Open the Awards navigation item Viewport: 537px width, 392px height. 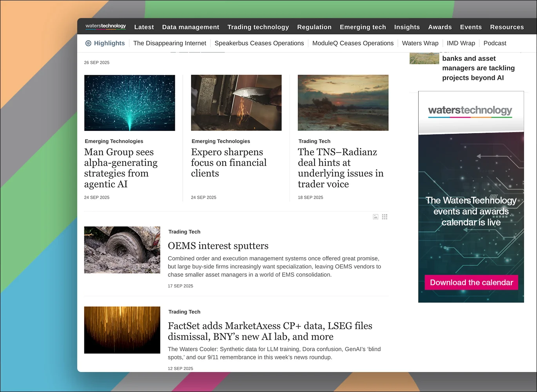point(440,27)
